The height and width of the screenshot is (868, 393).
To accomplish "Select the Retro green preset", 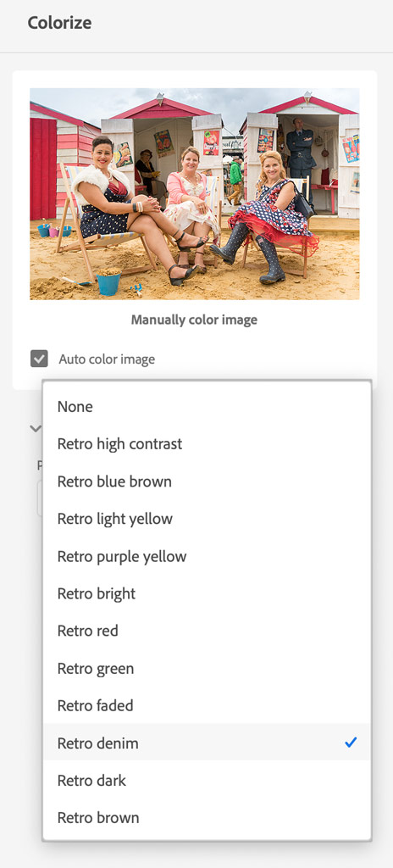I will pos(207,668).
